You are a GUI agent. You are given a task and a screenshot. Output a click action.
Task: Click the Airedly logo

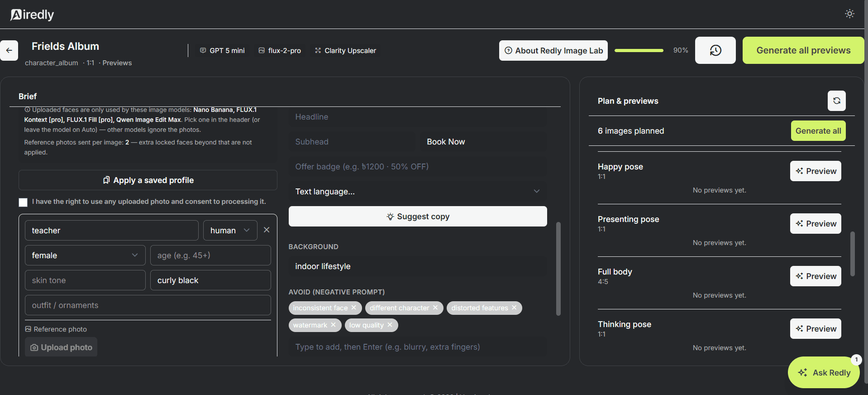click(32, 14)
